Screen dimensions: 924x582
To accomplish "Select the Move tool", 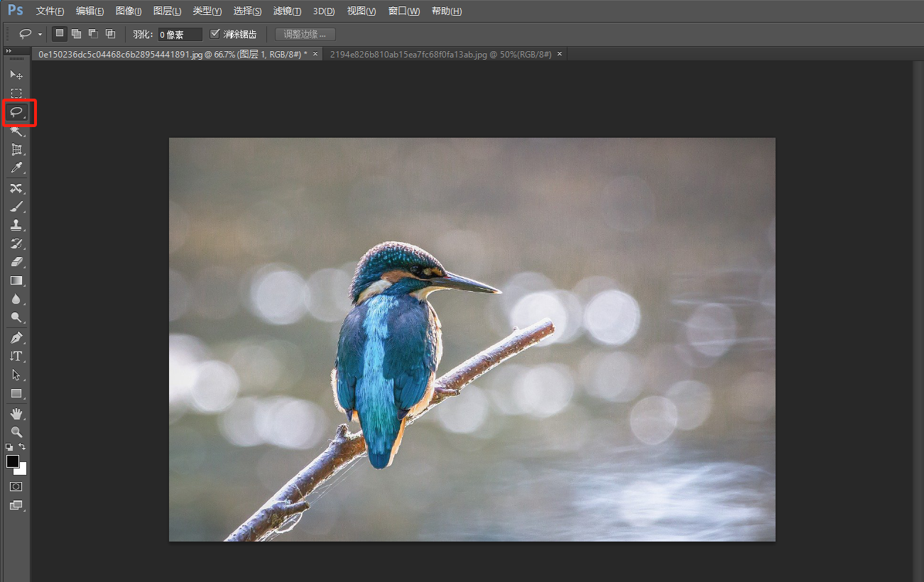I will click(16, 75).
